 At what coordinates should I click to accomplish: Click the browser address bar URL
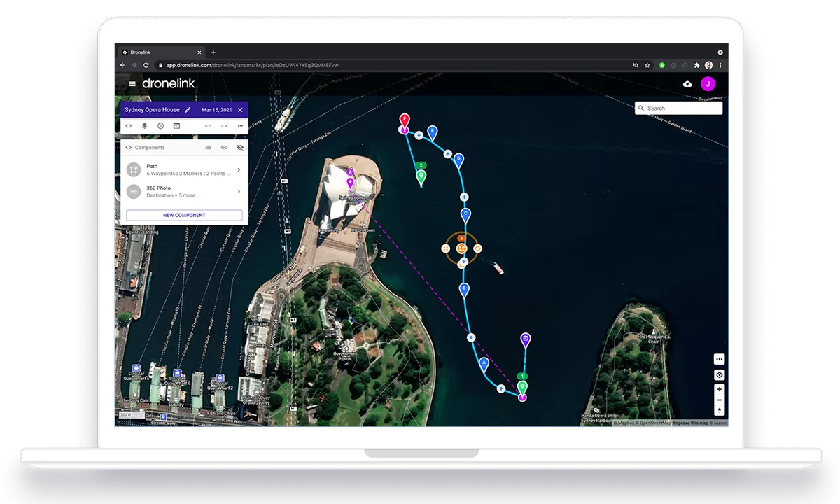click(x=252, y=65)
